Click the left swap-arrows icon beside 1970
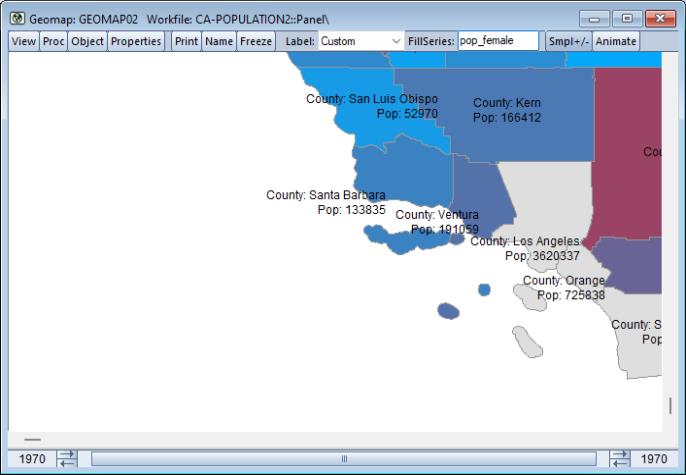Image resolution: width=686 pixels, height=475 pixels. (67, 459)
